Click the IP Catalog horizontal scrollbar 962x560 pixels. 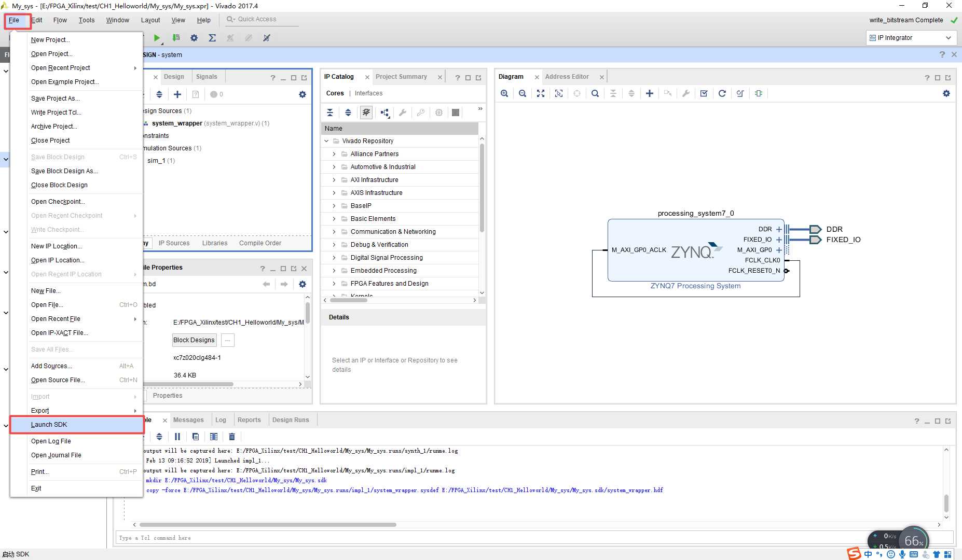coord(349,300)
